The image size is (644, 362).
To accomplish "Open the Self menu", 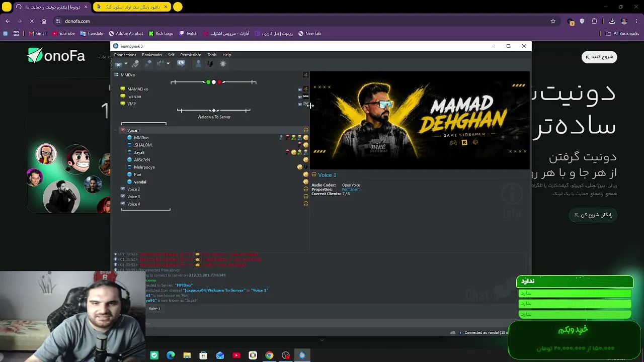I will click(171, 55).
